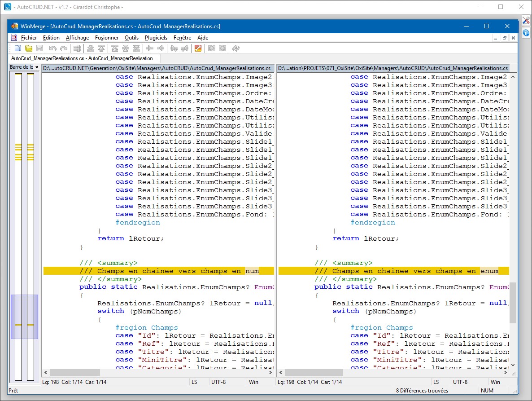This screenshot has height=401, width=532.
Task: Click 'return lRetour;' in the right pane
Action: coord(366,238)
